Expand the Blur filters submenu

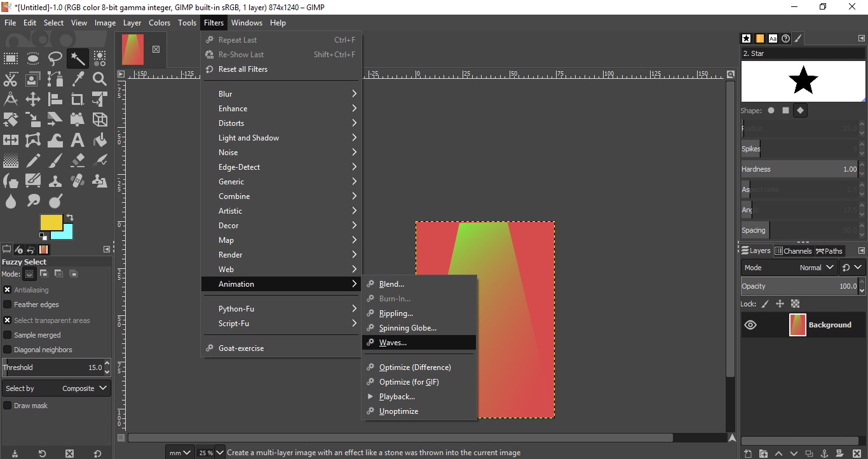coord(281,94)
